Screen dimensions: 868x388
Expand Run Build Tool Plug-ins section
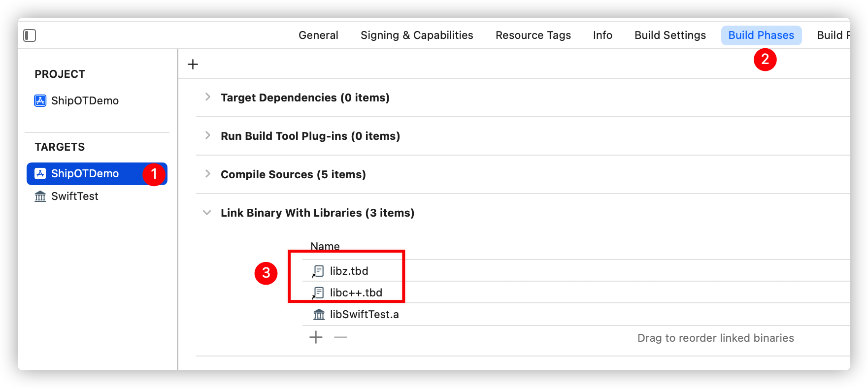(208, 135)
